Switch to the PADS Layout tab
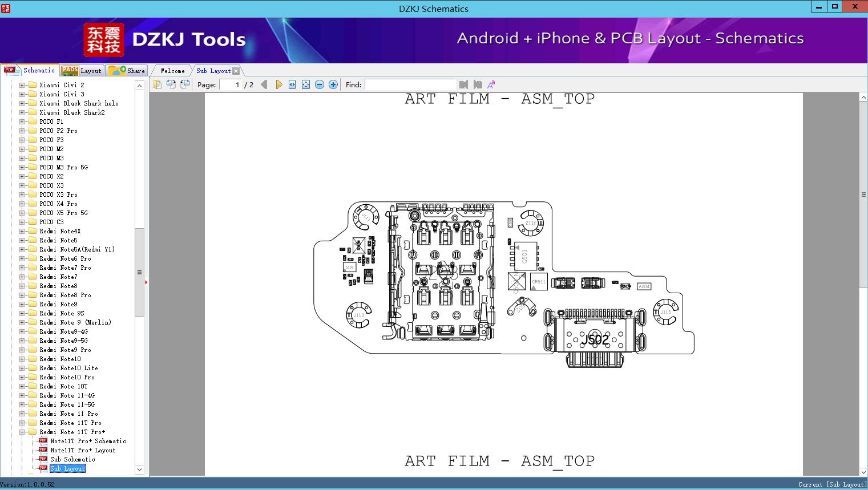The height and width of the screenshot is (490, 868). point(82,71)
